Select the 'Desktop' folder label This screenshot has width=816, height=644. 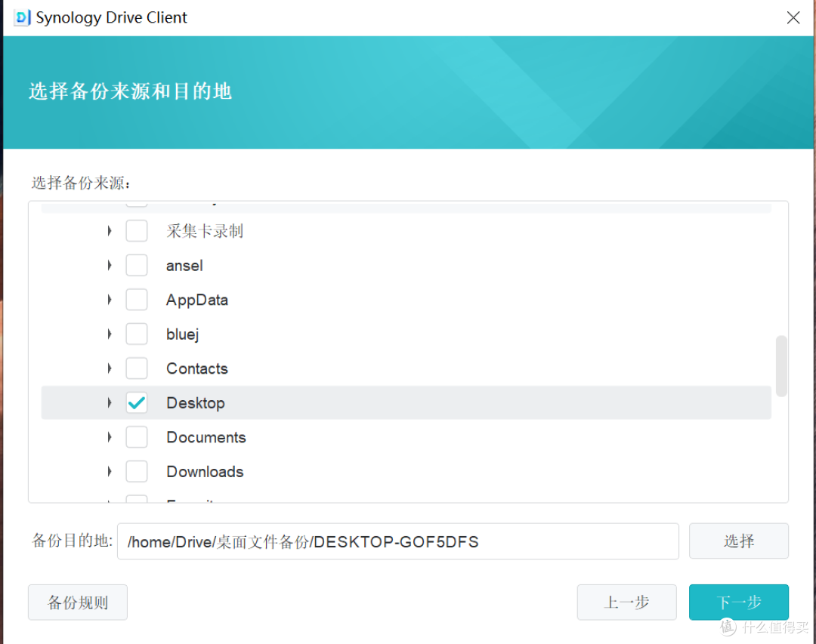(x=196, y=403)
